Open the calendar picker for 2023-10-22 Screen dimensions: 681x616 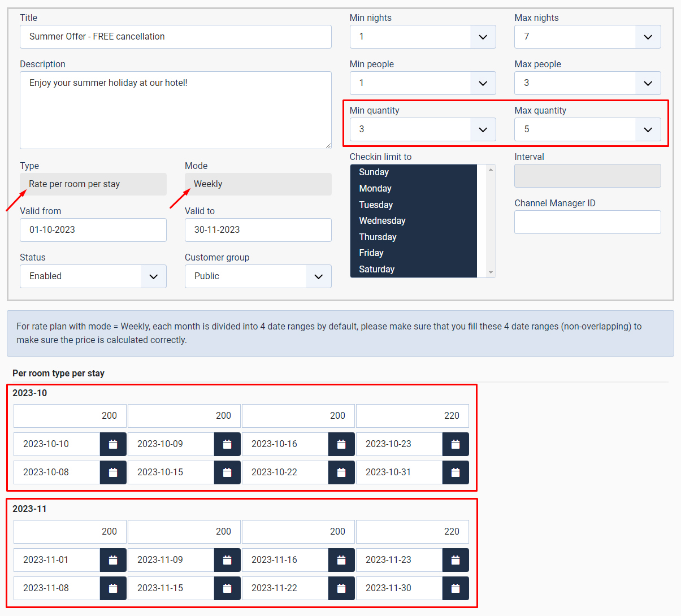(341, 472)
